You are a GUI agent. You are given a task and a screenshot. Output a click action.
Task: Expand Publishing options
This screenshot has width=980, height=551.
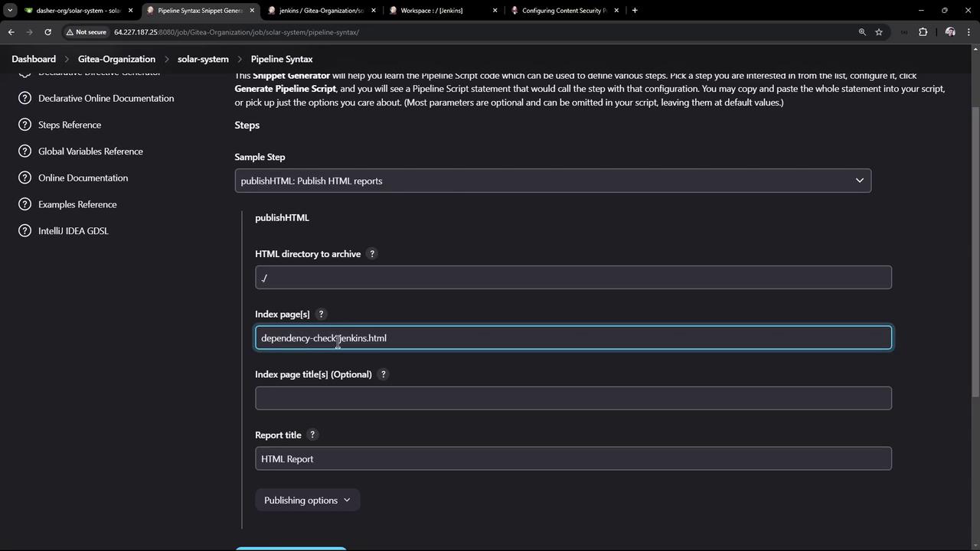(307, 500)
